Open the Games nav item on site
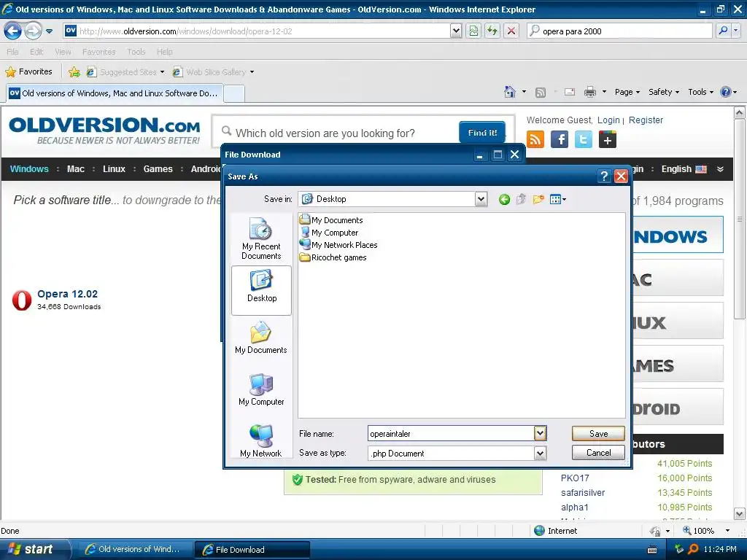Image resolution: width=747 pixels, height=560 pixels. click(x=158, y=169)
